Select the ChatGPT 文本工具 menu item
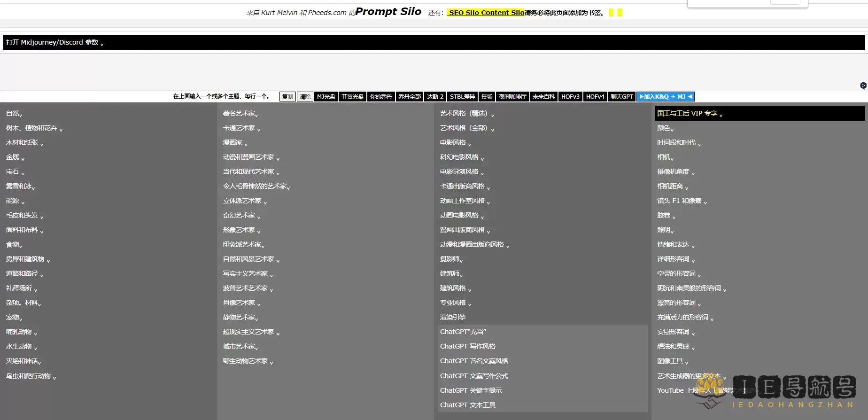 [x=467, y=405]
